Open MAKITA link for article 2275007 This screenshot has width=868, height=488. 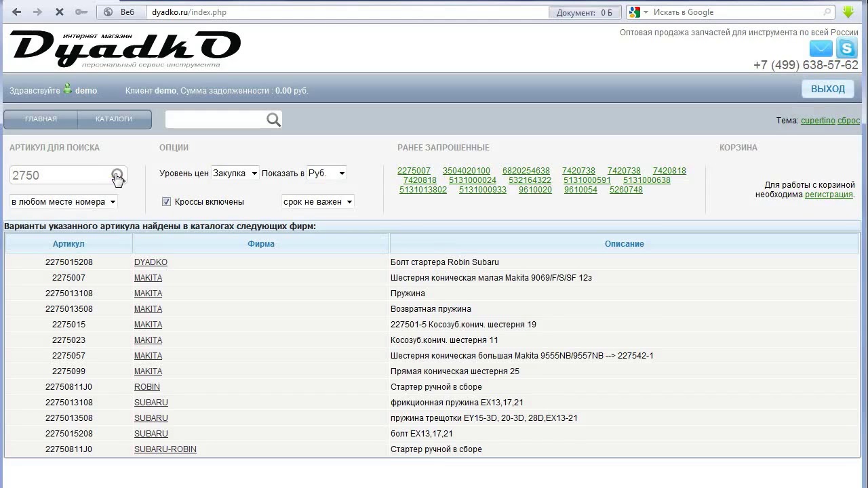pyautogui.click(x=148, y=278)
